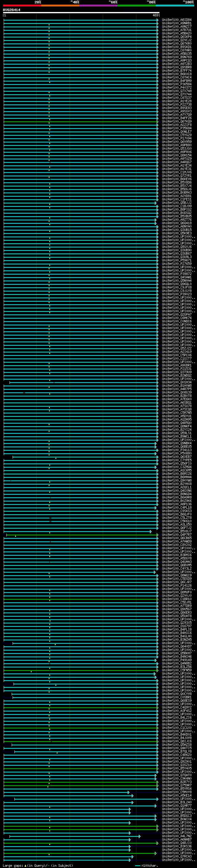Click the cyan ~100% identity legend segment

tap(175, 6)
